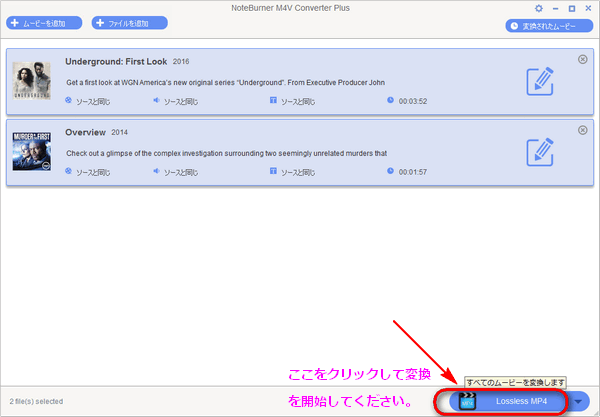Click the Underground: First Look title

pyautogui.click(x=116, y=62)
